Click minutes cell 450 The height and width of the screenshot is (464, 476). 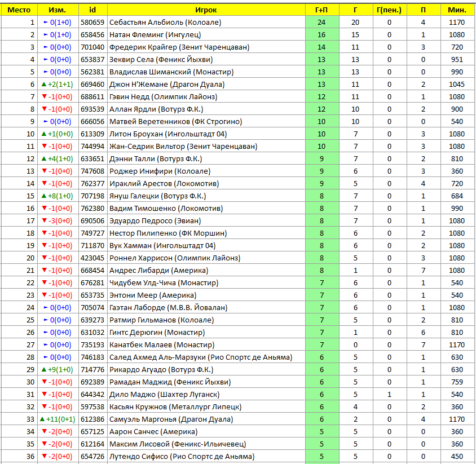[x=457, y=457]
